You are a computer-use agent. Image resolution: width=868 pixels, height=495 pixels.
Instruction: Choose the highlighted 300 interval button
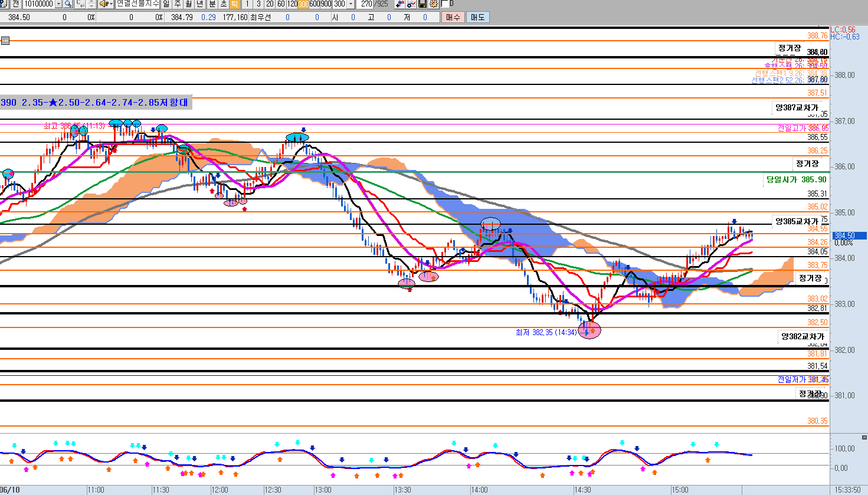pyautogui.click(x=303, y=4)
